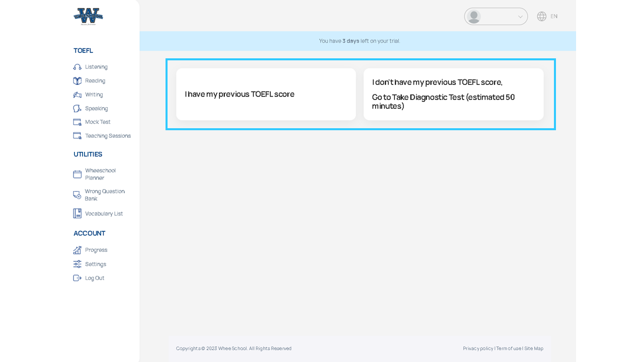Click the user avatar picture
The image size is (644, 362).
474,17
